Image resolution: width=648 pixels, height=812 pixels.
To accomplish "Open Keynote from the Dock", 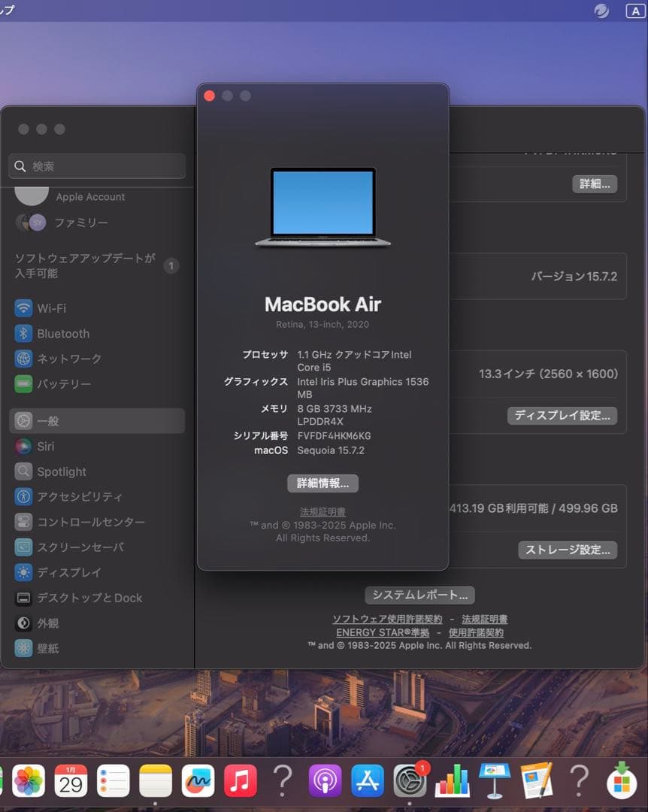I will point(495,780).
